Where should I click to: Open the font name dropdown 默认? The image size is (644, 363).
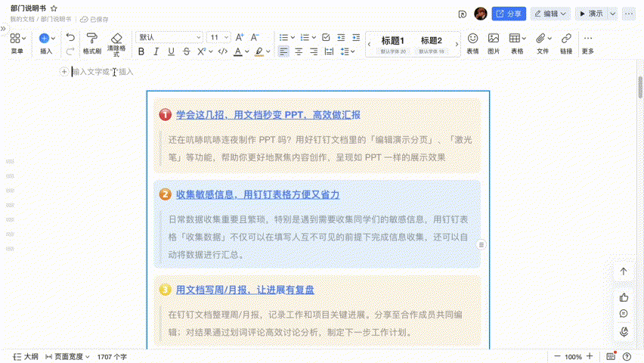tap(169, 37)
